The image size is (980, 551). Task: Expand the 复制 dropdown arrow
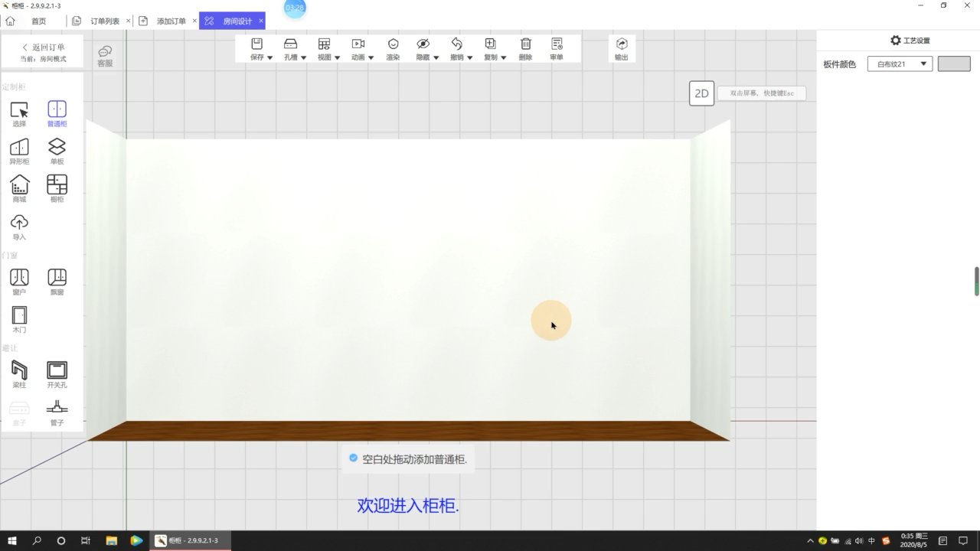[x=503, y=57]
